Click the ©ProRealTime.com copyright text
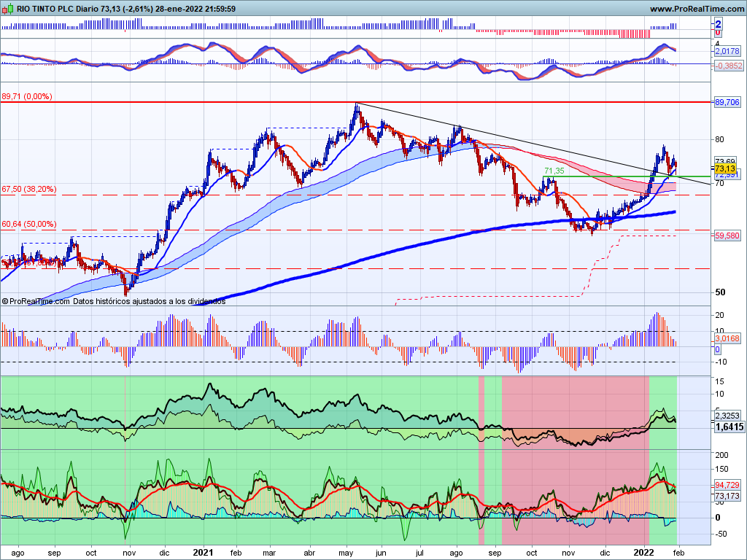The image size is (747, 560). tap(36, 301)
